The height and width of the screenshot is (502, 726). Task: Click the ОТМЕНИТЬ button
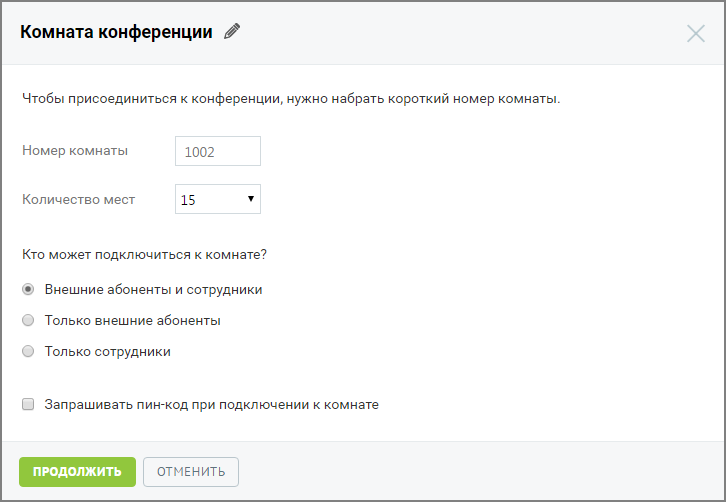click(x=191, y=472)
